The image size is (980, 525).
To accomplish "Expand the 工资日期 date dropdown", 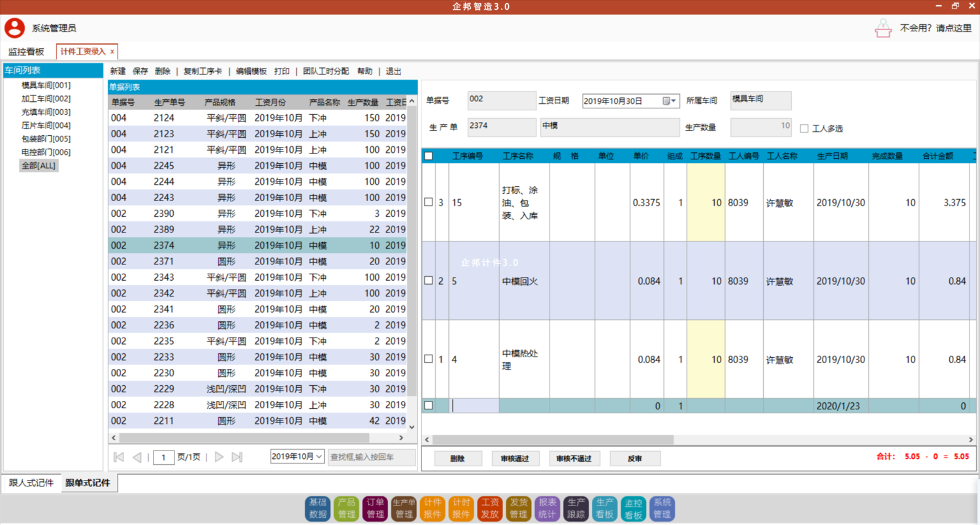I will pyautogui.click(x=674, y=101).
